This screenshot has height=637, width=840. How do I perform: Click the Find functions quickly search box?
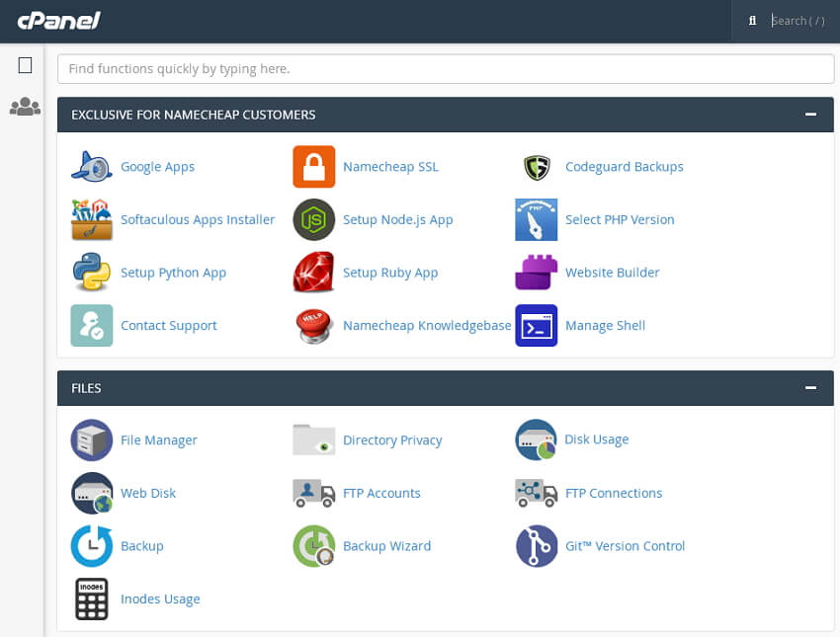pos(446,68)
